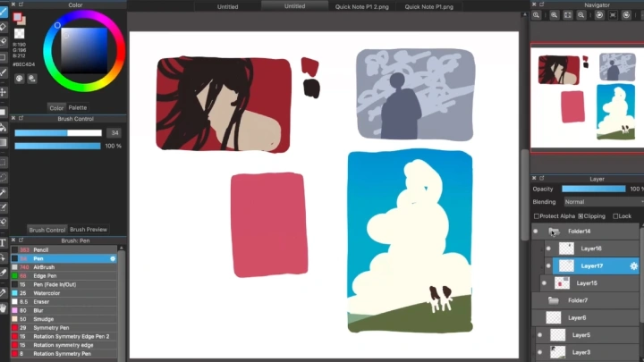Select the Edge Pen brush
Screen dimensions: 644x362
[64, 276]
